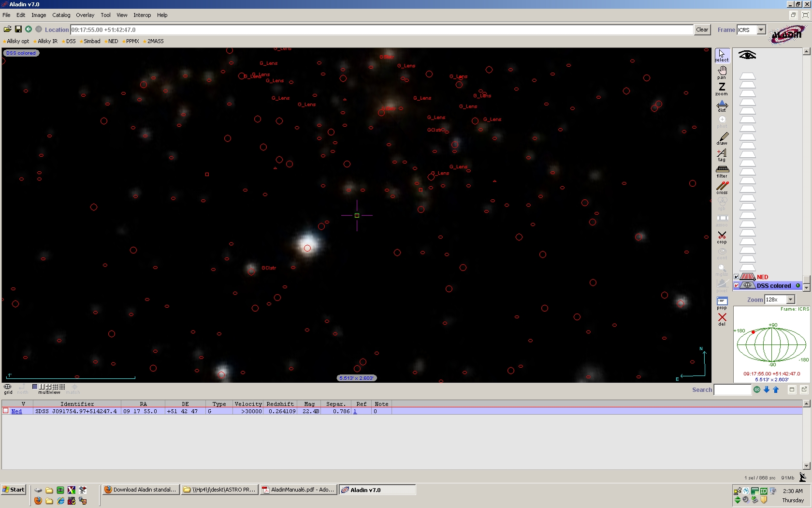Open the prop properties tool

(722, 303)
